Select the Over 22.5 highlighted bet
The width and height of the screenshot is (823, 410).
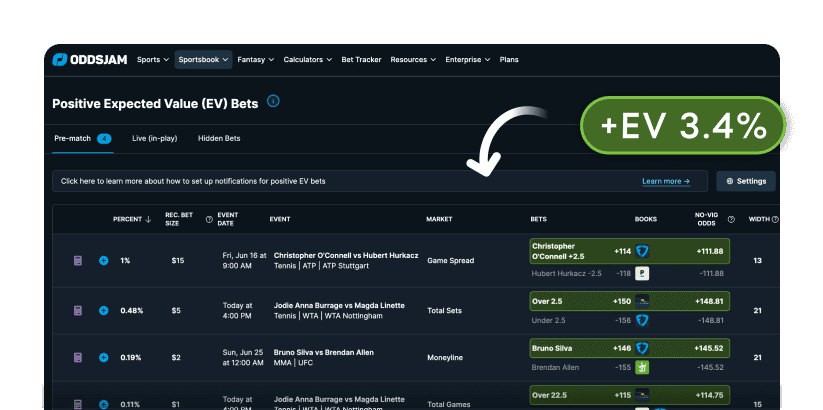(x=629, y=395)
